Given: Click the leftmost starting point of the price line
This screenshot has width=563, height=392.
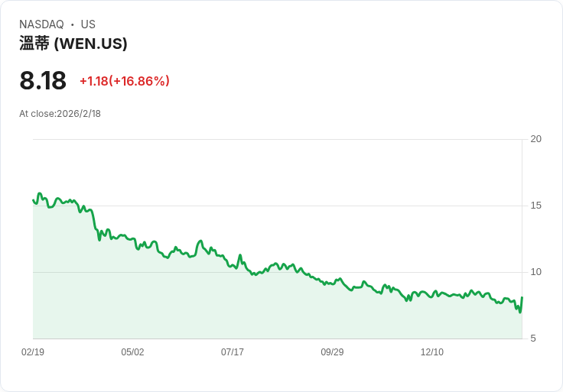Looking at the screenshot, I should pyautogui.click(x=33, y=200).
